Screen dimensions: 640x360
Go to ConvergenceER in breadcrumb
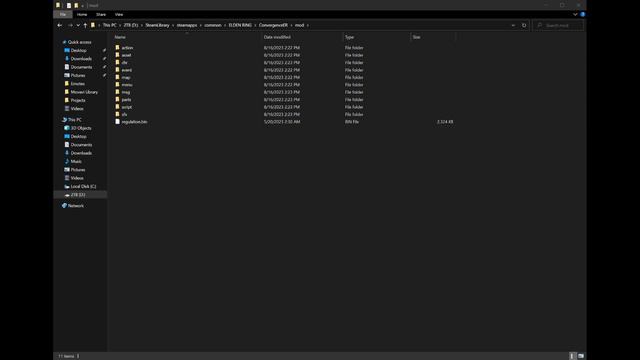point(273,25)
